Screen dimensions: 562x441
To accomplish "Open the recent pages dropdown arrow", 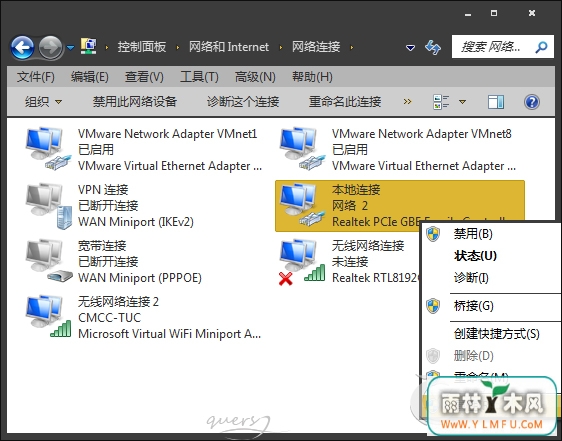I will pyautogui.click(x=71, y=47).
